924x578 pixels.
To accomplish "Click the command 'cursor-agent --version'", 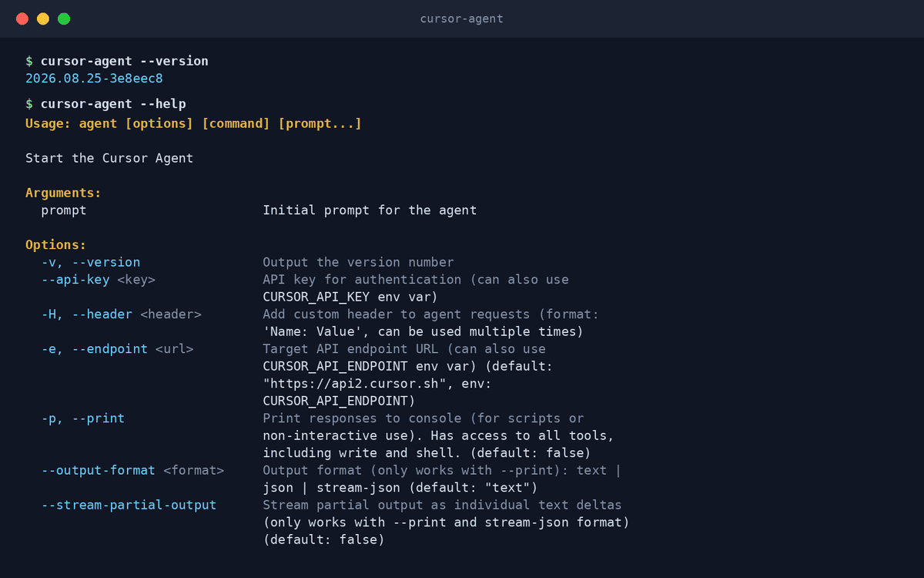I will 125,61.
